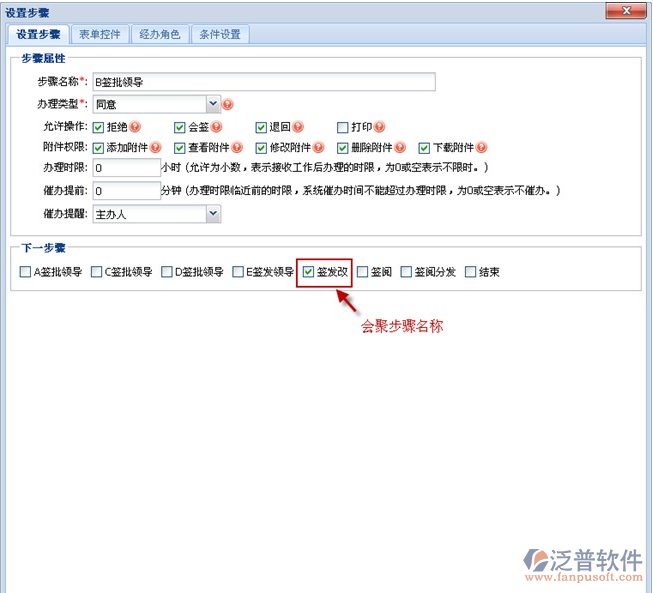Screen dimensions: 653x593
Task: Tick the A签批领导 checkbox
Action: [25, 271]
